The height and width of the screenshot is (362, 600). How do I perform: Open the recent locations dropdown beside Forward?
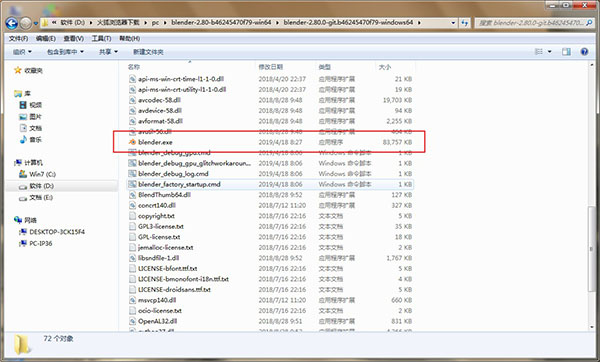pos(36,23)
